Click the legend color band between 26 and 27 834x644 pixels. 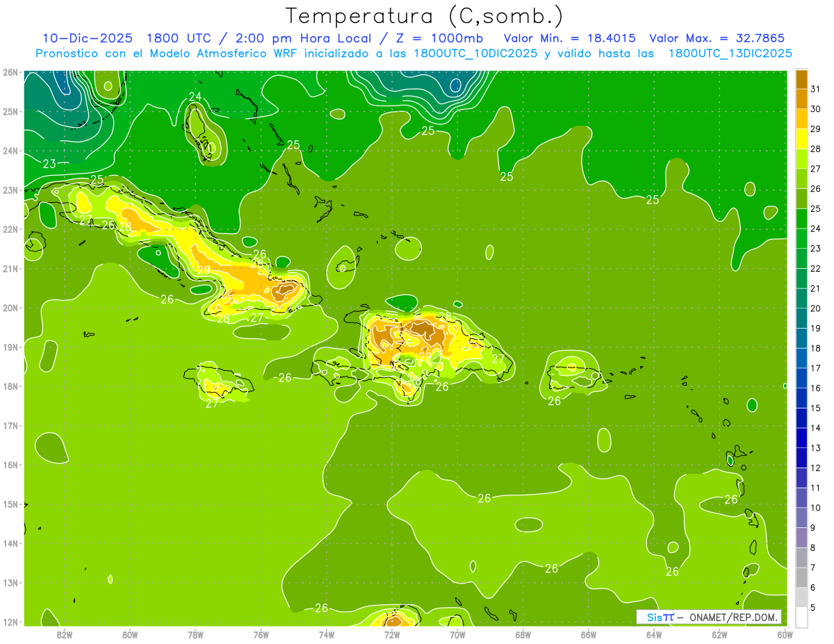pos(801,179)
